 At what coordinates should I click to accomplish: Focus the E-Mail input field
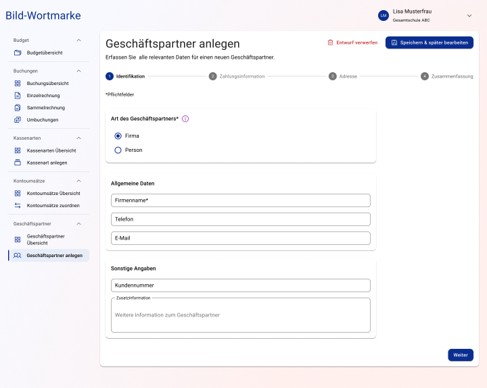tap(241, 238)
